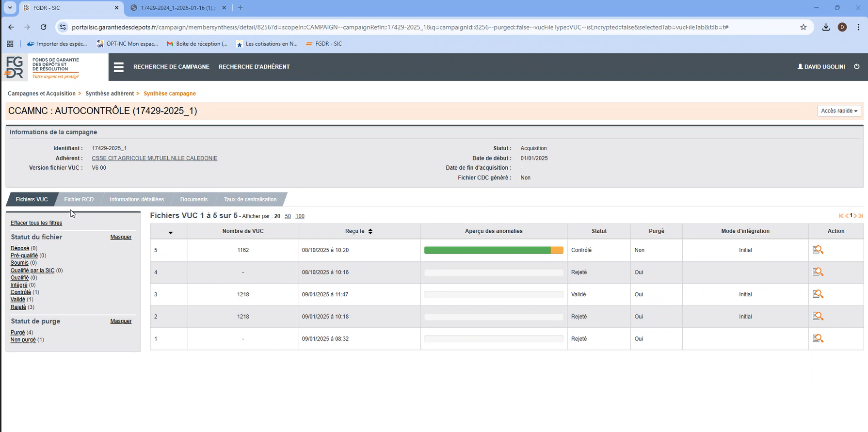Bookmark this page with star icon
The height and width of the screenshot is (432, 868).
(x=804, y=27)
